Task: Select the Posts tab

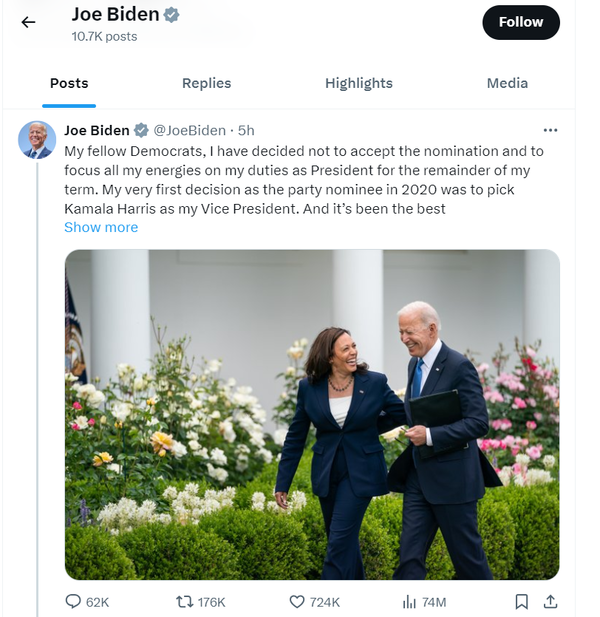Action: click(x=69, y=83)
